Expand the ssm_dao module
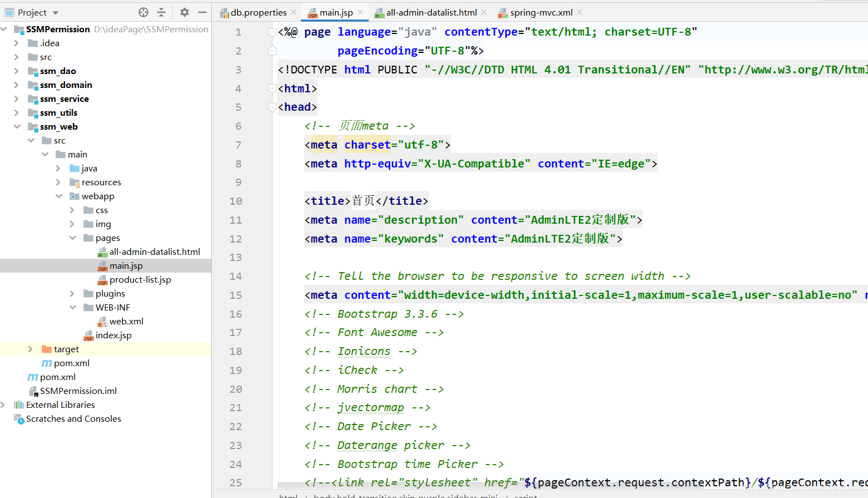The height and width of the screenshot is (498, 868). click(16, 71)
